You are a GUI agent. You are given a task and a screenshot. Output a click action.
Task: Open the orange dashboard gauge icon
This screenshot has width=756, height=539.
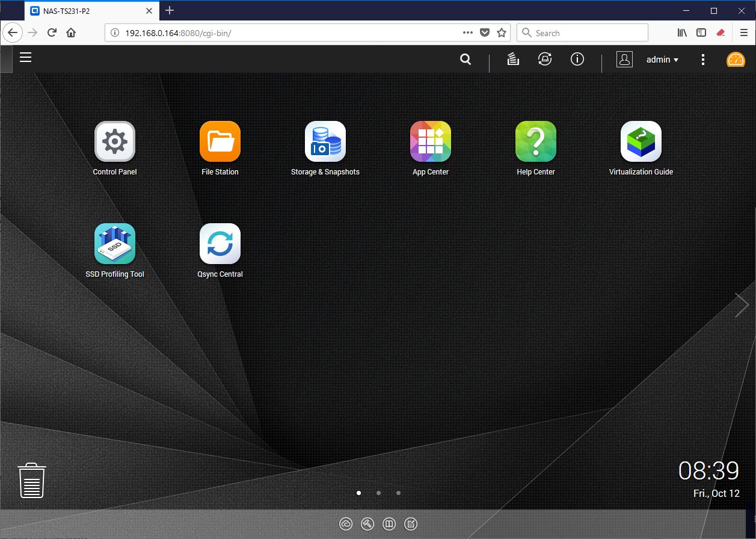click(x=736, y=60)
